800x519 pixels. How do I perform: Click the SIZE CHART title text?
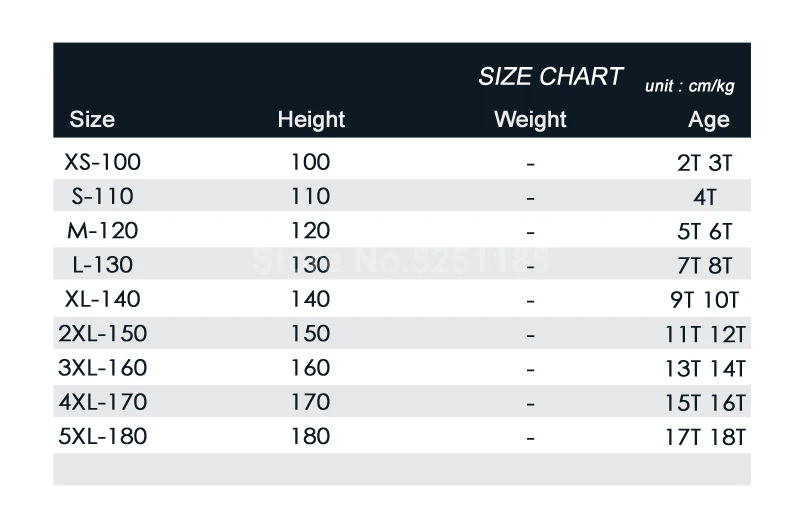[550, 77]
